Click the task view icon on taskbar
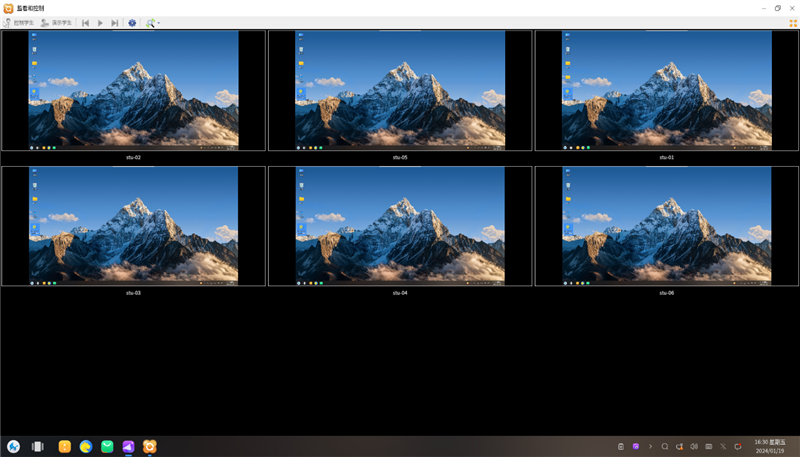 (x=38, y=447)
